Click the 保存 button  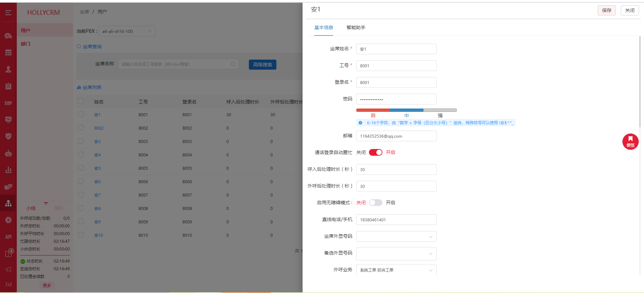tap(606, 10)
